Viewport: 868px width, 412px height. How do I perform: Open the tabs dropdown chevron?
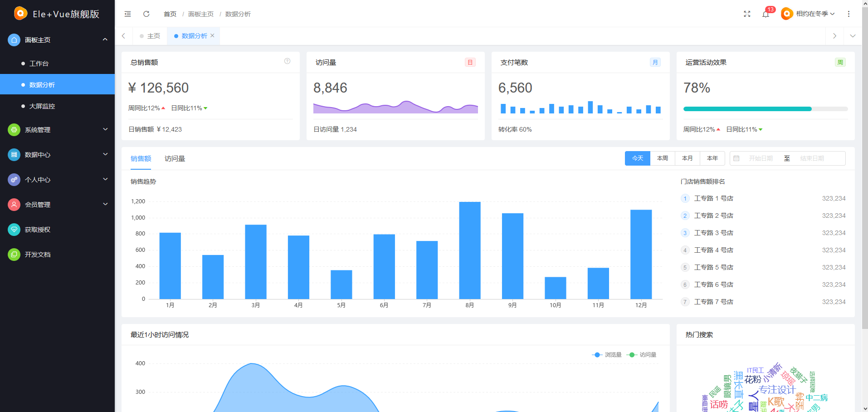(853, 36)
